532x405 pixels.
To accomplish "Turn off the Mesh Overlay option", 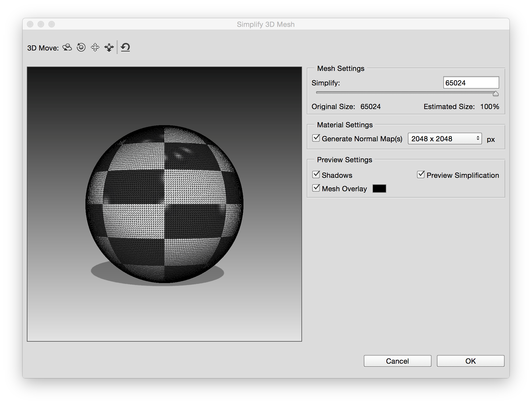I will pyautogui.click(x=316, y=188).
